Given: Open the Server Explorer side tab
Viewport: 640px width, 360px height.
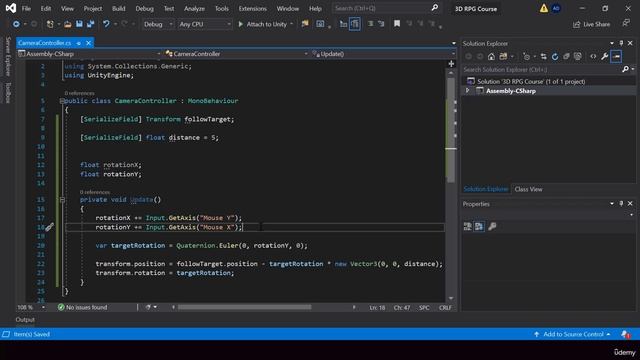Looking at the screenshot, I should pyautogui.click(x=7, y=56).
